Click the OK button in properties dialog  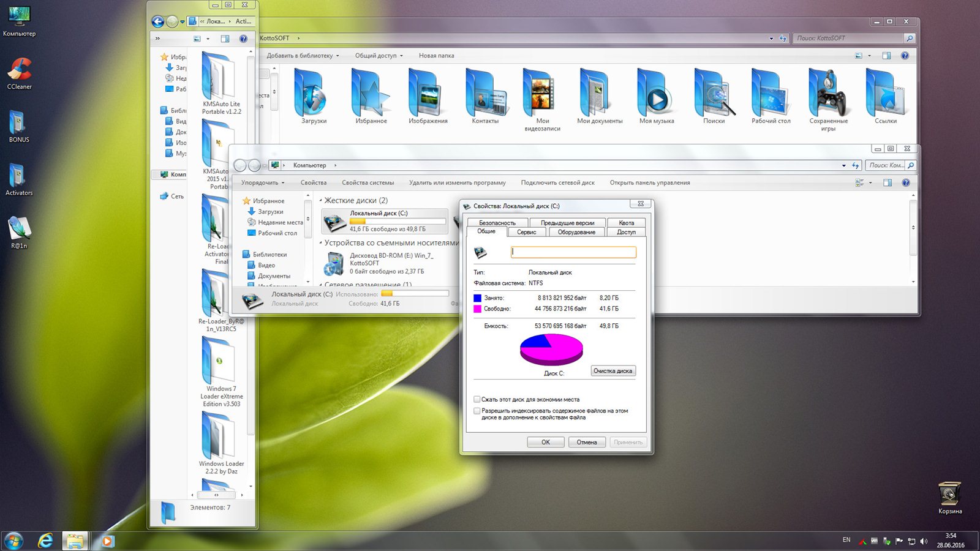[x=546, y=442]
